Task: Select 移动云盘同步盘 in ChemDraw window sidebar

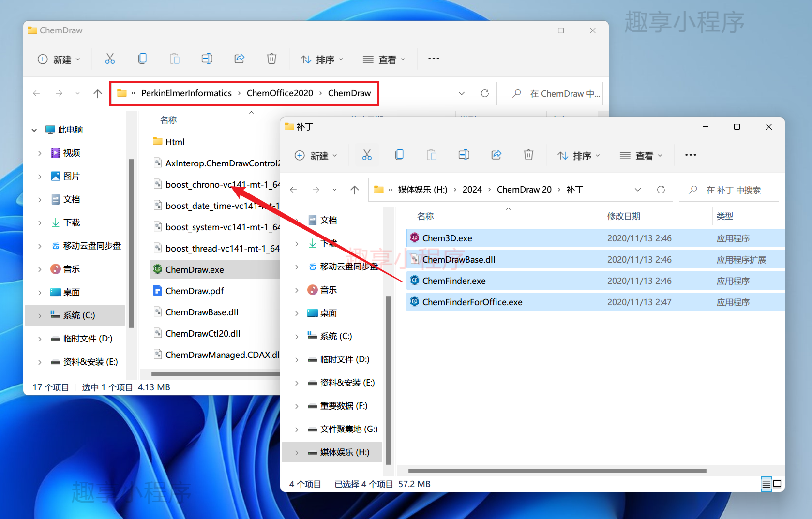Action: pos(86,246)
